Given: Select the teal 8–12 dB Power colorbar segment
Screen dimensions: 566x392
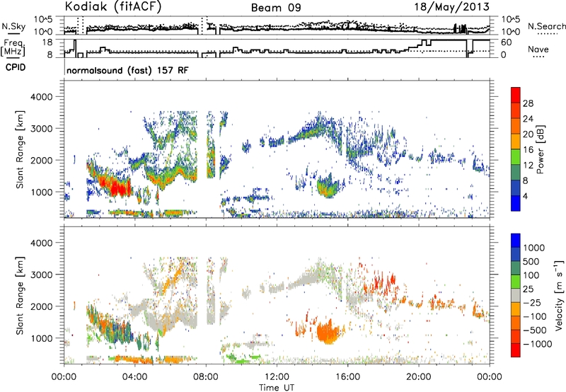Looking at the screenshot, I should [516, 172].
